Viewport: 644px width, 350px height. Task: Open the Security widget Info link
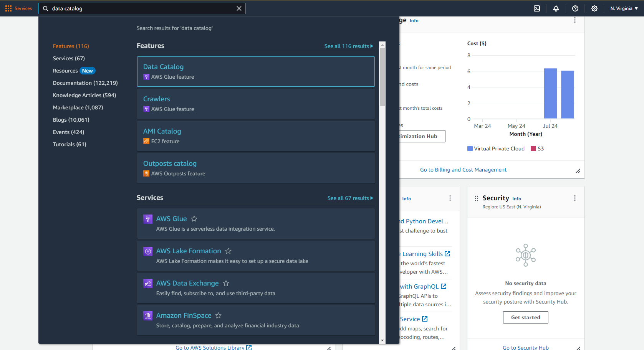click(x=517, y=199)
